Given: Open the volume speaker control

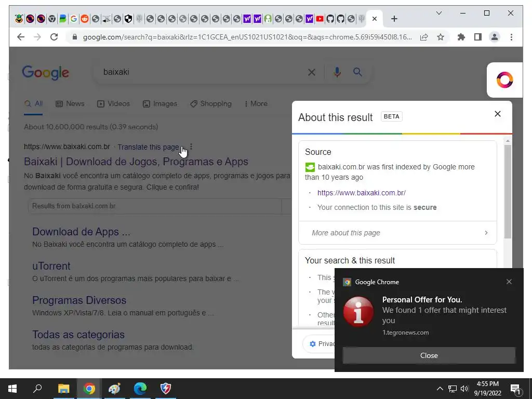Looking at the screenshot, I should [464, 389].
